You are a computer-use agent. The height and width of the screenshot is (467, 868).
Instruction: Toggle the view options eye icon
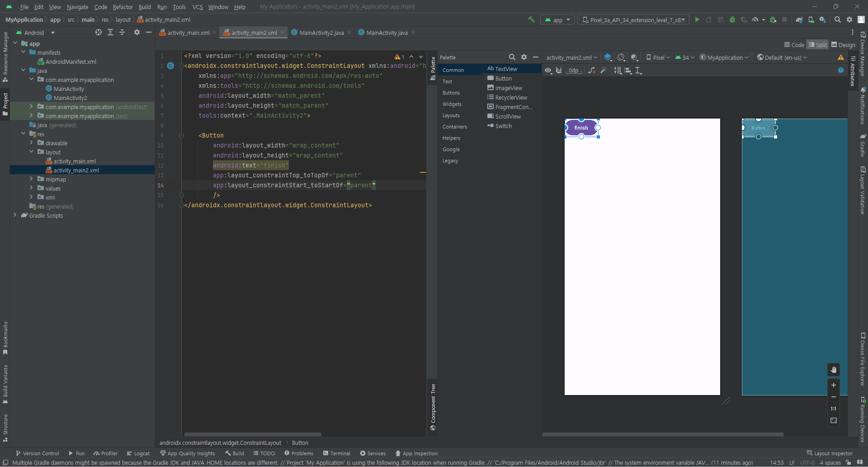click(x=548, y=71)
